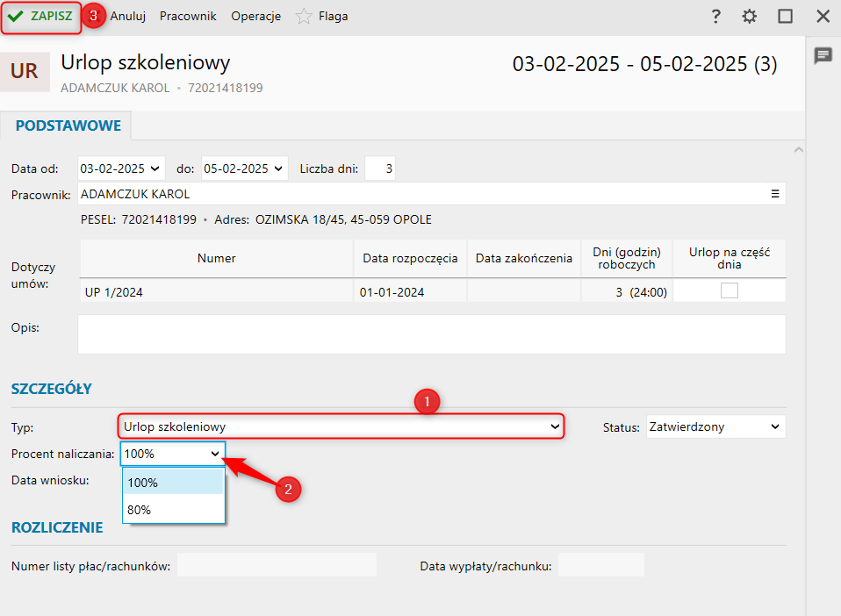
Task: Click address OZIMSKA 18/45, 45-059 OPOLE
Action: (343, 219)
